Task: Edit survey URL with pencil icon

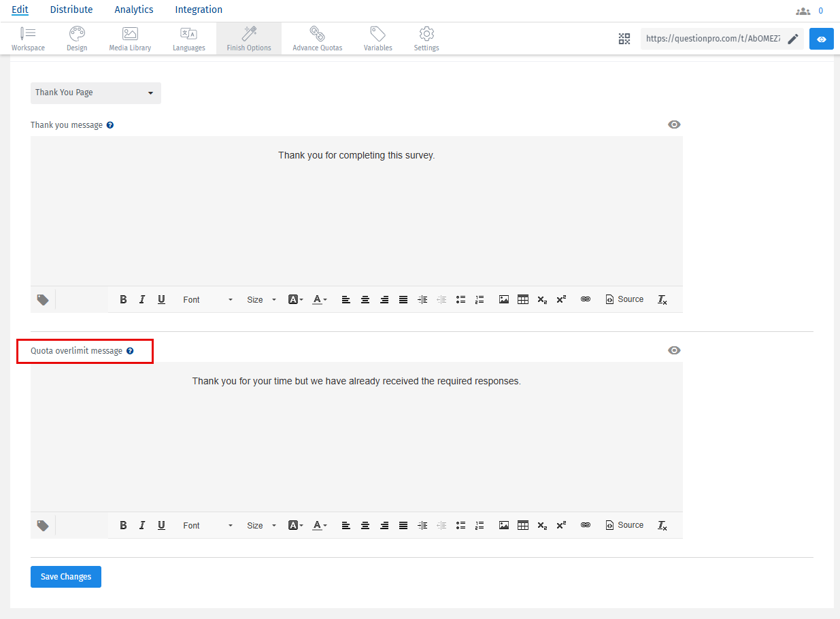Action: 792,39
